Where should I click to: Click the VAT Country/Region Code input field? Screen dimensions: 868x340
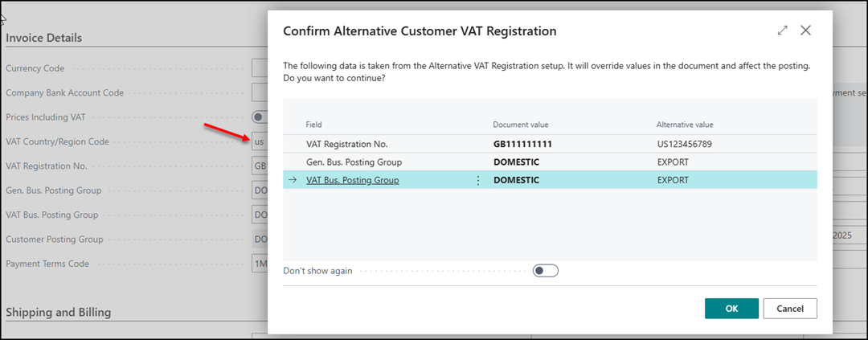pyautogui.click(x=260, y=141)
